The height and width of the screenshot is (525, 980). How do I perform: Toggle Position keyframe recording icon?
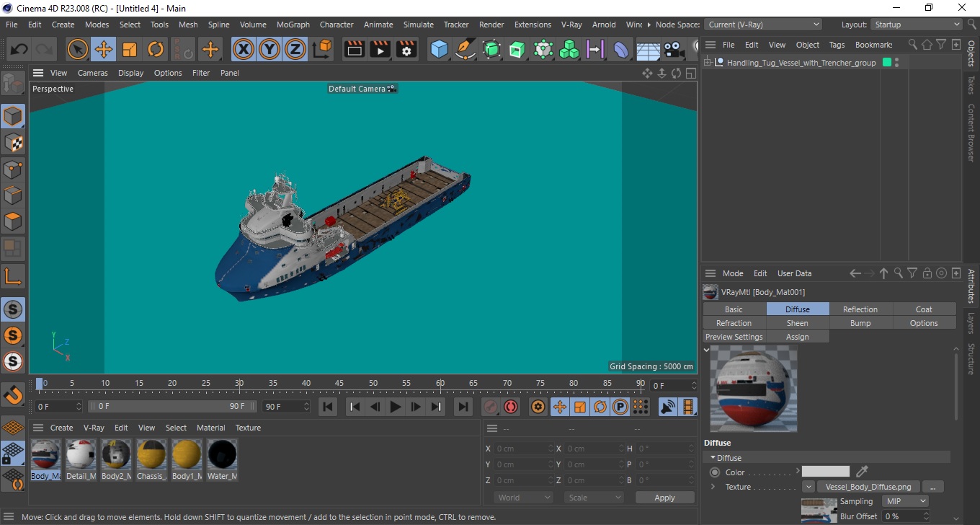[559, 407]
